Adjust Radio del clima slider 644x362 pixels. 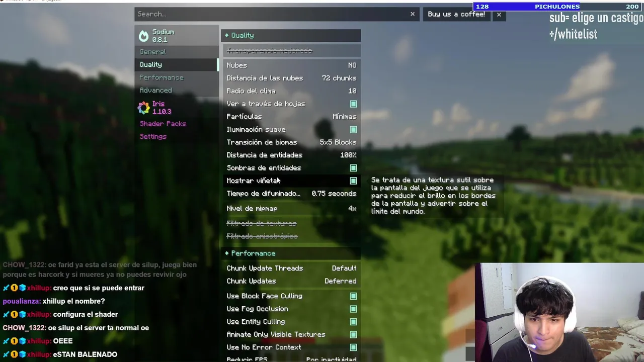pos(291,91)
